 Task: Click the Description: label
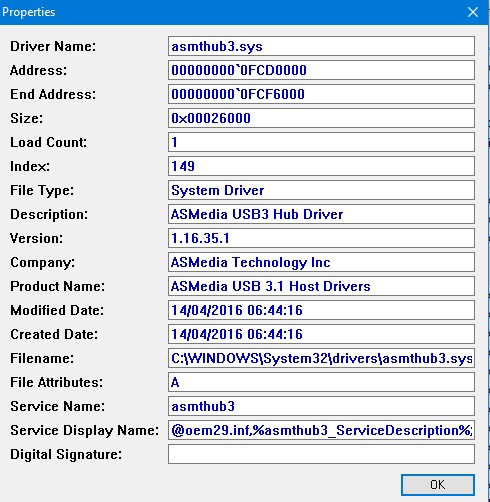(x=49, y=215)
